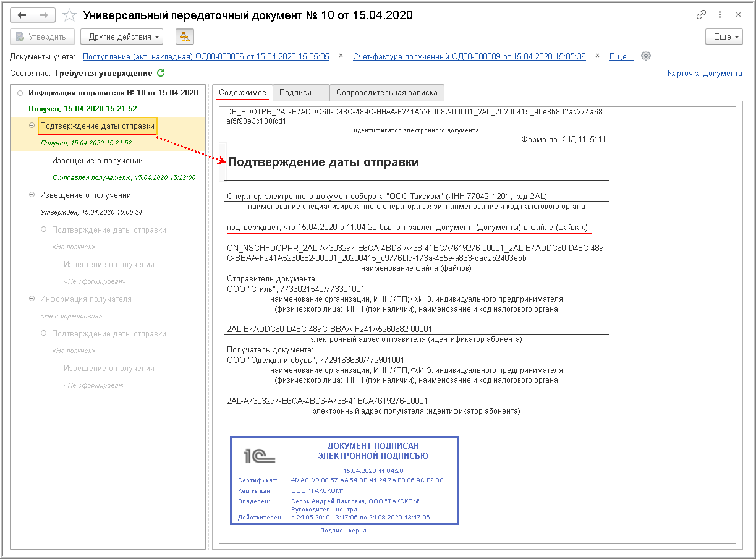Click recipient address 2AL-A7303297-E6CA-4BD6-A738-41BCA7619276-00001
This screenshot has height=559, width=756.
pyautogui.click(x=327, y=401)
